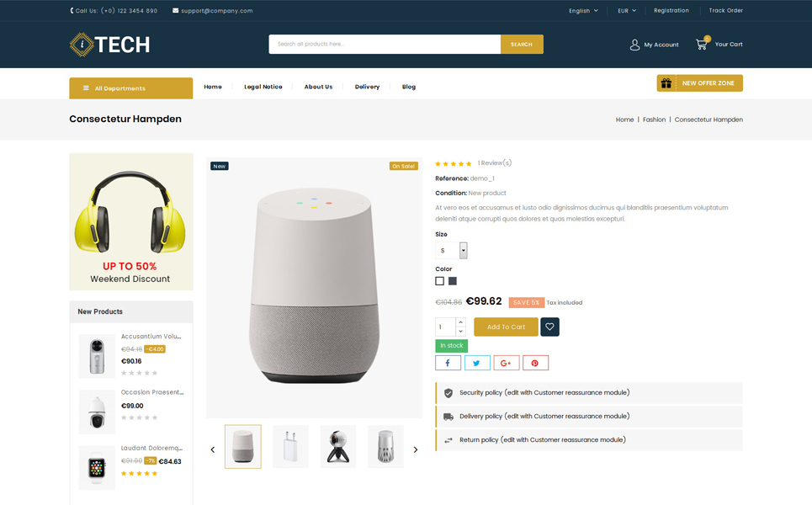Open the shopping cart icon
This screenshot has width=812, height=505.
click(702, 44)
